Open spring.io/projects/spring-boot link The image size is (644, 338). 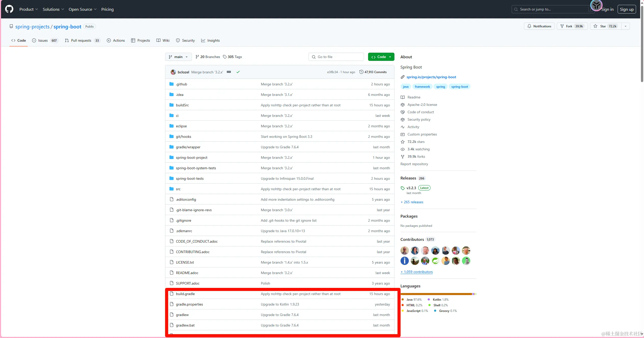tap(431, 77)
